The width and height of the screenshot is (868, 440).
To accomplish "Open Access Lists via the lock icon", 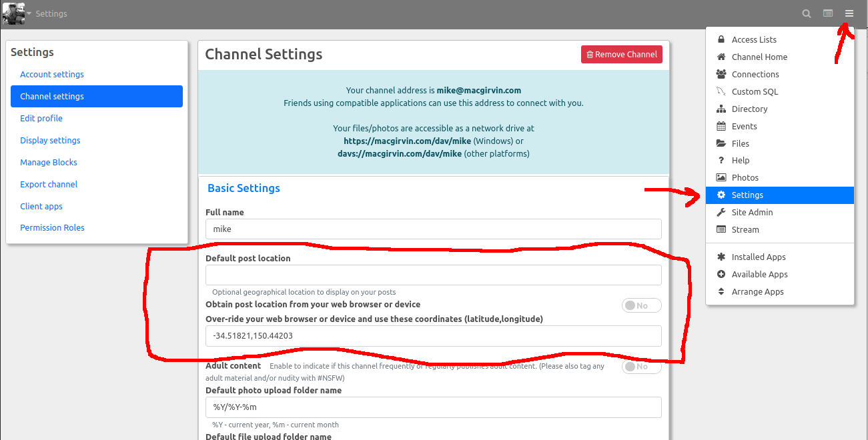I will (721, 39).
